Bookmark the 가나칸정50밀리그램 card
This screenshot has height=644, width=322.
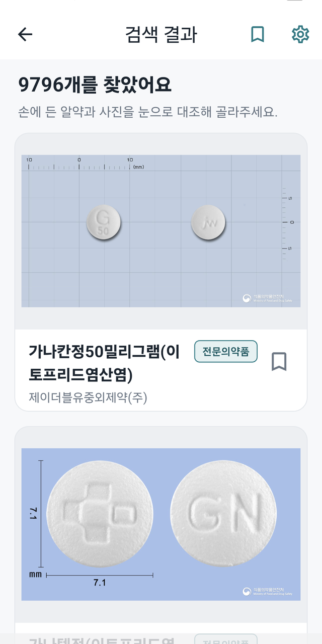pos(279,361)
